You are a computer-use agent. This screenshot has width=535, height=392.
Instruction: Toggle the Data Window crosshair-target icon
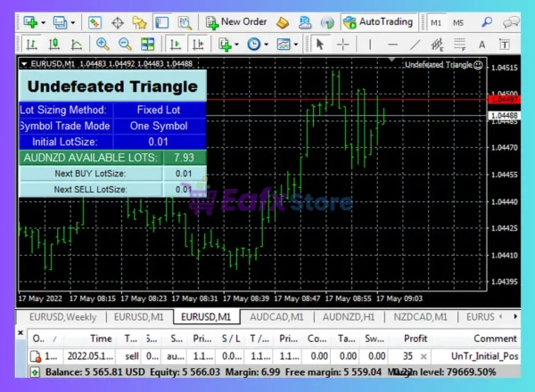(118, 23)
